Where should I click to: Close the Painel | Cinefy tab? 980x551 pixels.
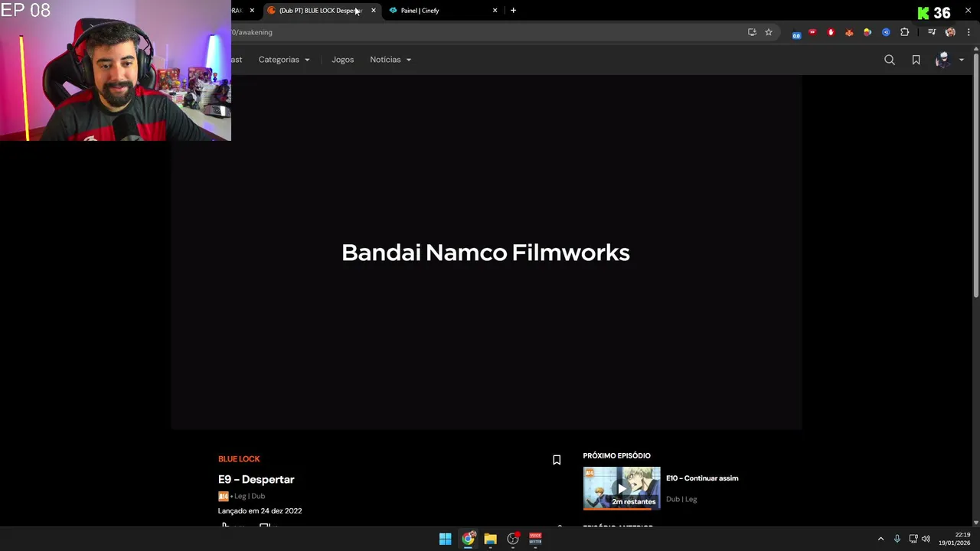495,11
